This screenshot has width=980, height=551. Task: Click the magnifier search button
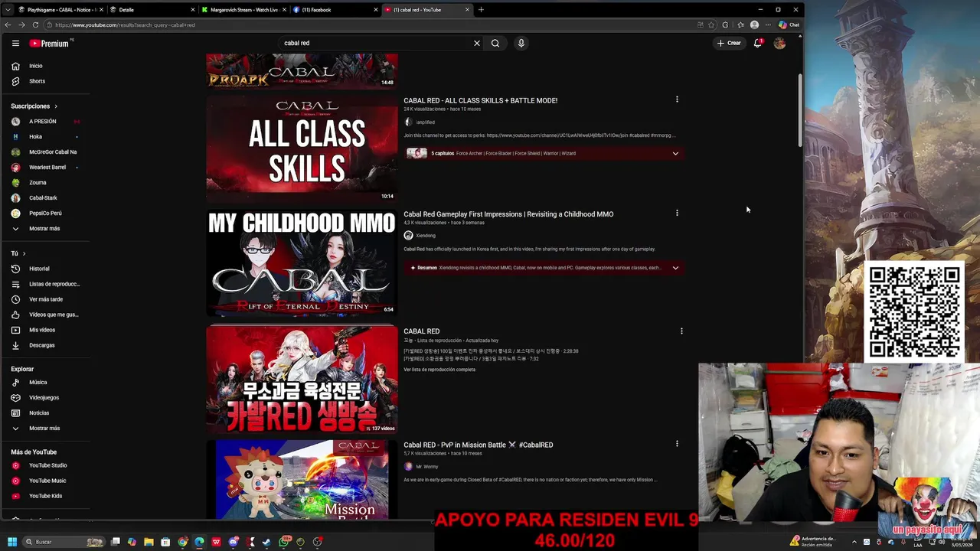(495, 44)
